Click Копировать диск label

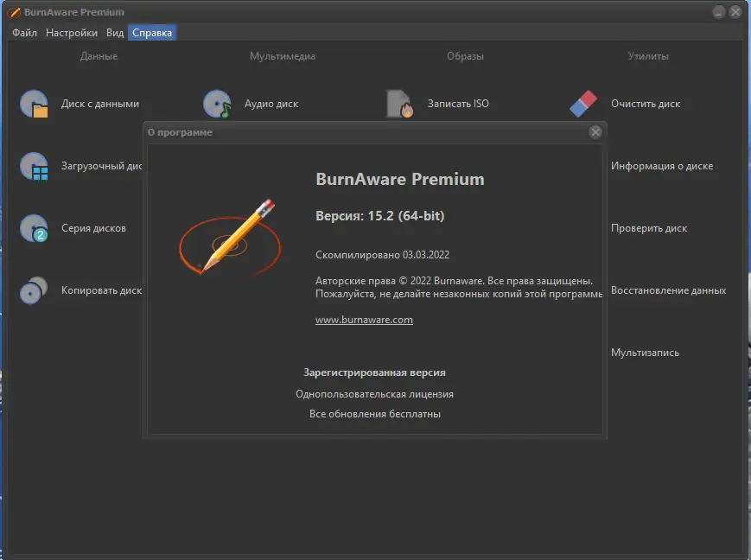(101, 290)
